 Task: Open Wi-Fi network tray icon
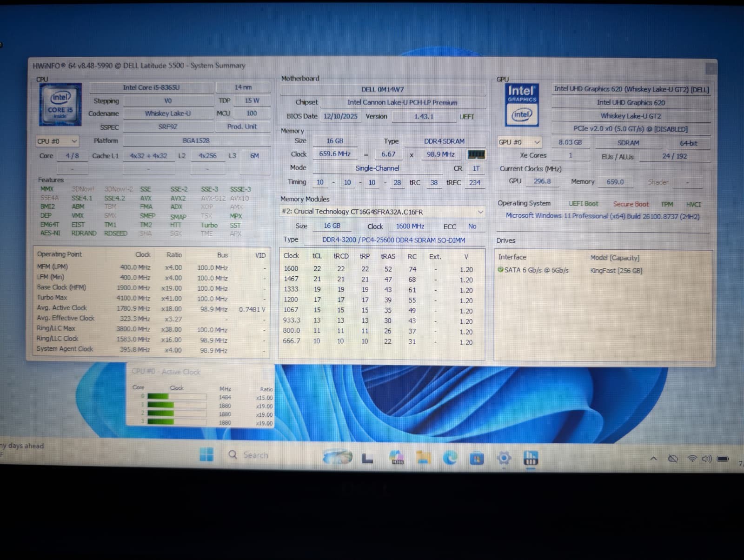[692, 459]
